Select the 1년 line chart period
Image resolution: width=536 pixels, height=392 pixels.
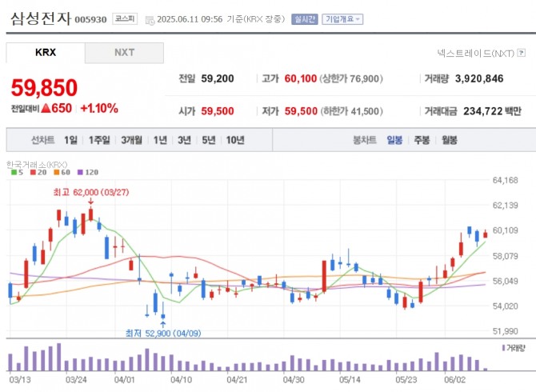pos(160,140)
